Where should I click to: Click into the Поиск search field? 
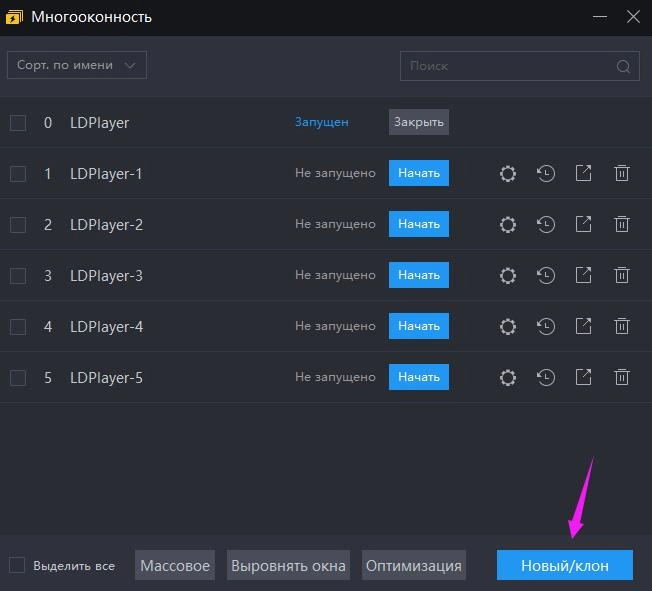508,66
